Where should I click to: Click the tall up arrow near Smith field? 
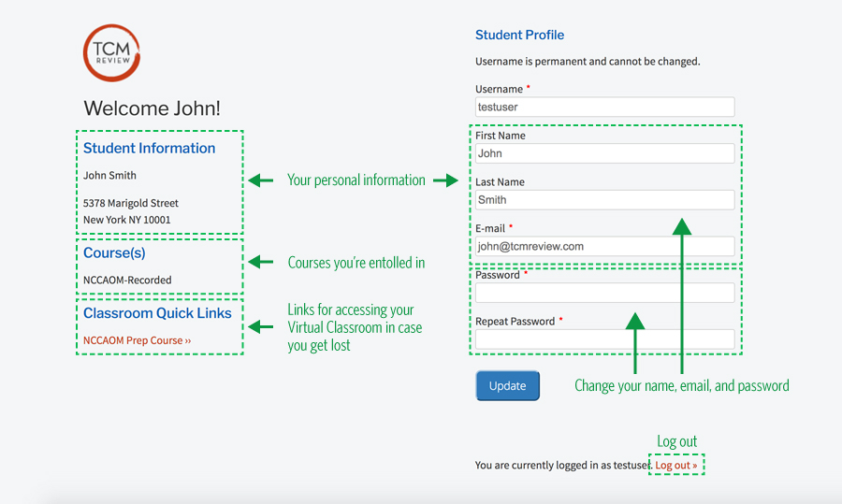coord(682,295)
